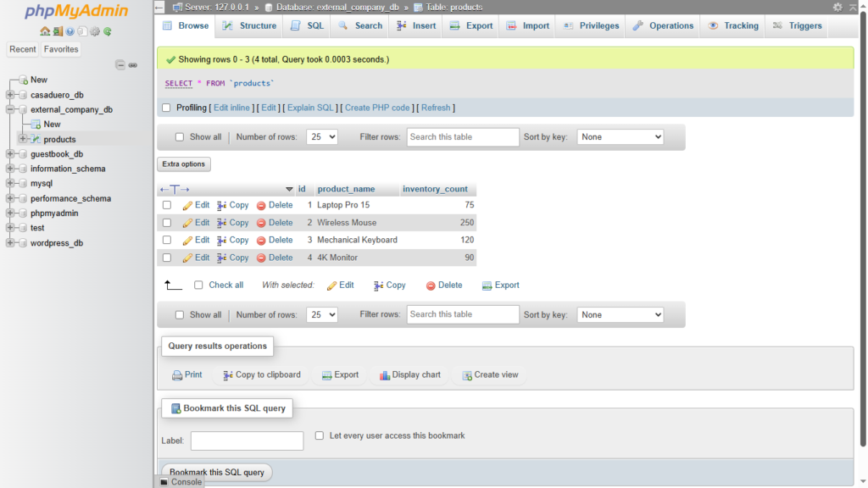Toggle the Check all checkbox

click(198, 286)
